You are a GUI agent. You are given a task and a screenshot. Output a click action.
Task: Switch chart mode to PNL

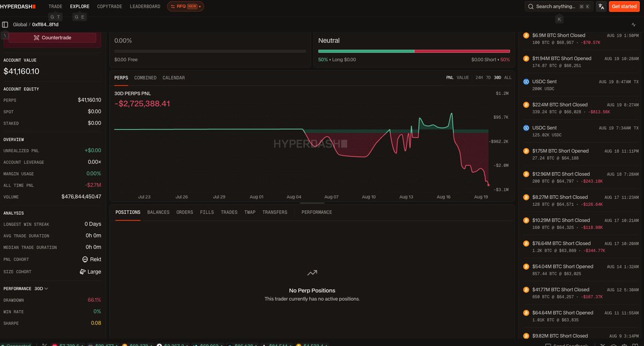450,78
